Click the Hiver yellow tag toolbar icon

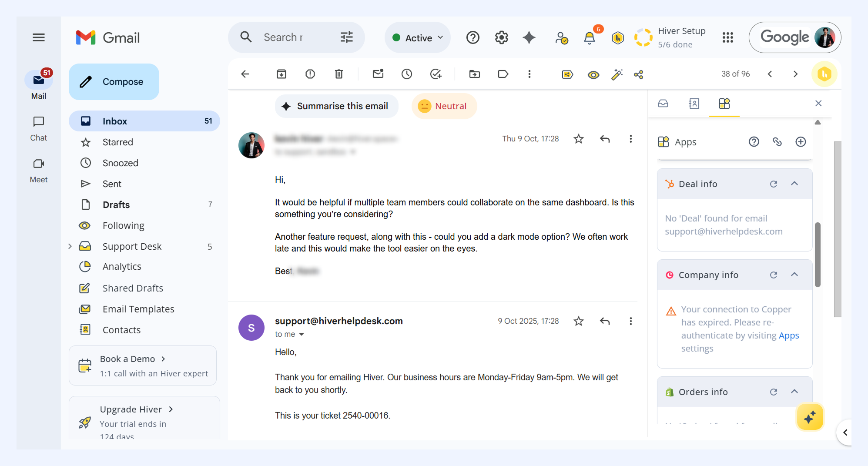pyautogui.click(x=567, y=75)
